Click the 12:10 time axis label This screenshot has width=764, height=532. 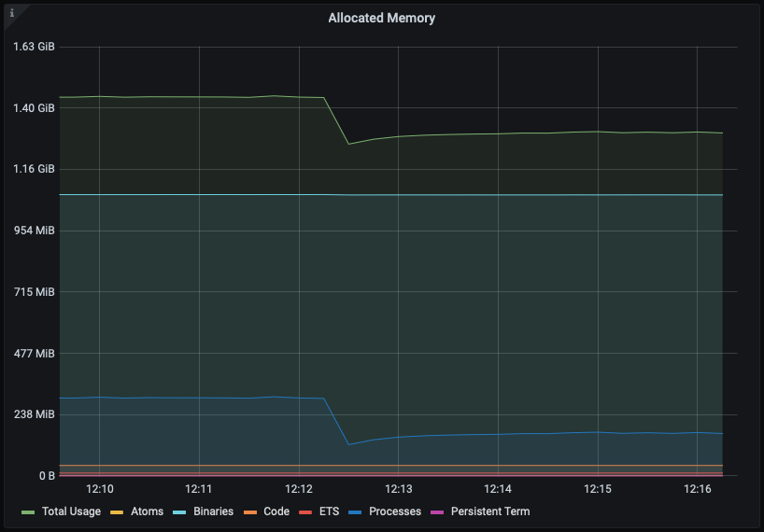tap(99, 489)
